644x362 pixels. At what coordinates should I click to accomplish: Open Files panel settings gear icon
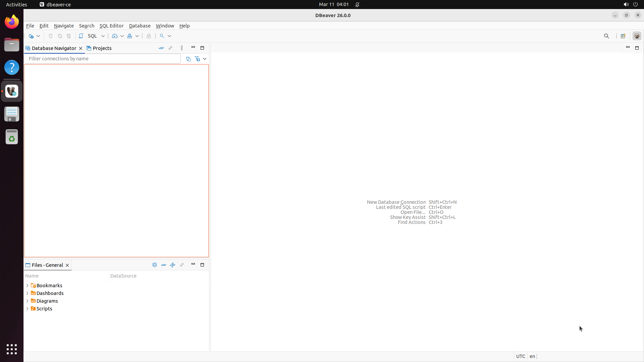[155, 265]
